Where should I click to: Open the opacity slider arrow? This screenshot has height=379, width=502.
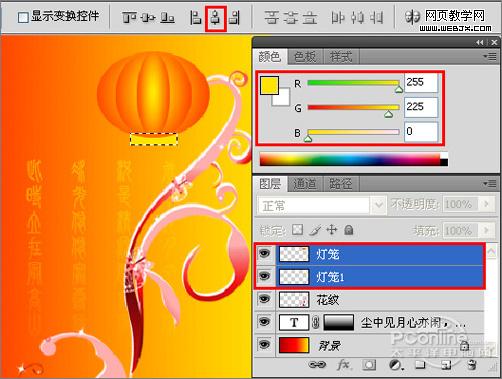pyautogui.click(x=486, y=204)
